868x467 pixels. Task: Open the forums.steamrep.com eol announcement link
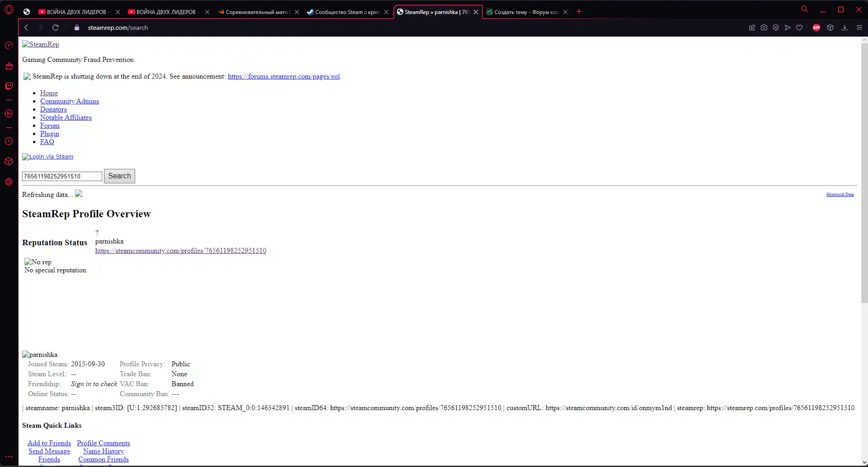(283, 76)
